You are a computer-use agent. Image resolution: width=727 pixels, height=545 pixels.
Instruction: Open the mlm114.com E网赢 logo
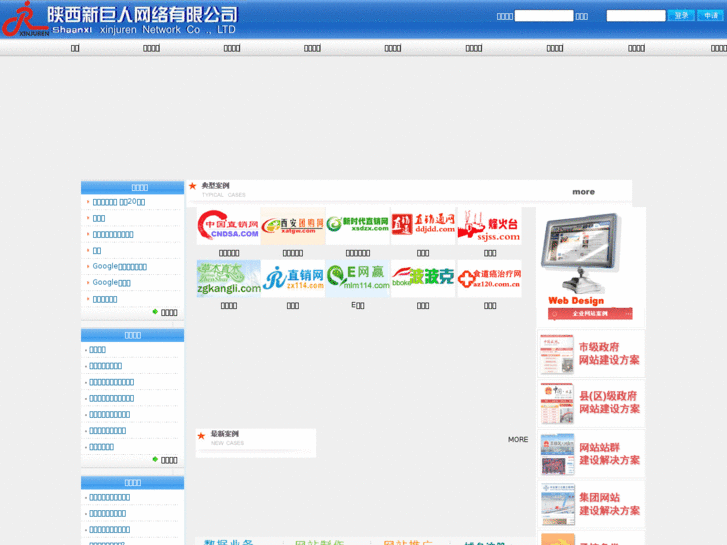pos(357,278)
